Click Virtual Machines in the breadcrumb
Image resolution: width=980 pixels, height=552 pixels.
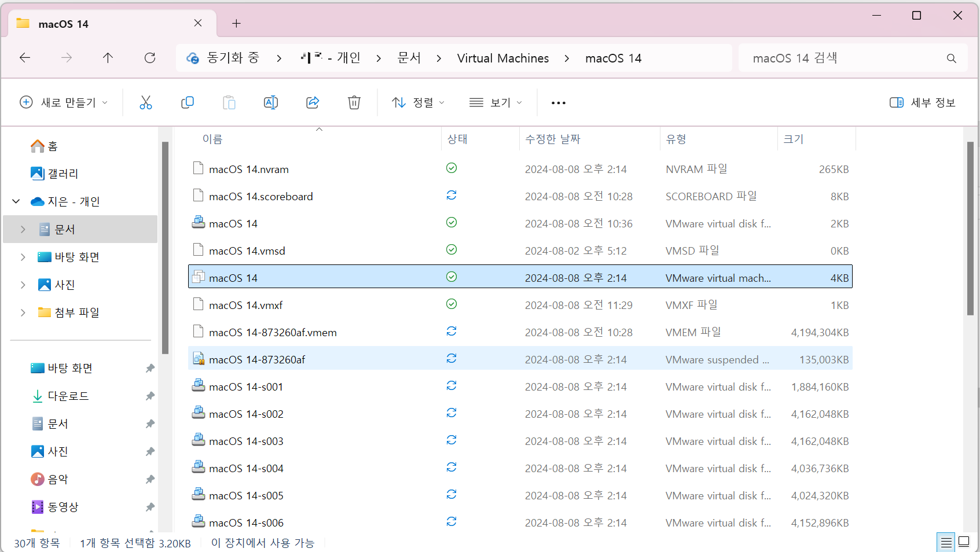(503, 58)
